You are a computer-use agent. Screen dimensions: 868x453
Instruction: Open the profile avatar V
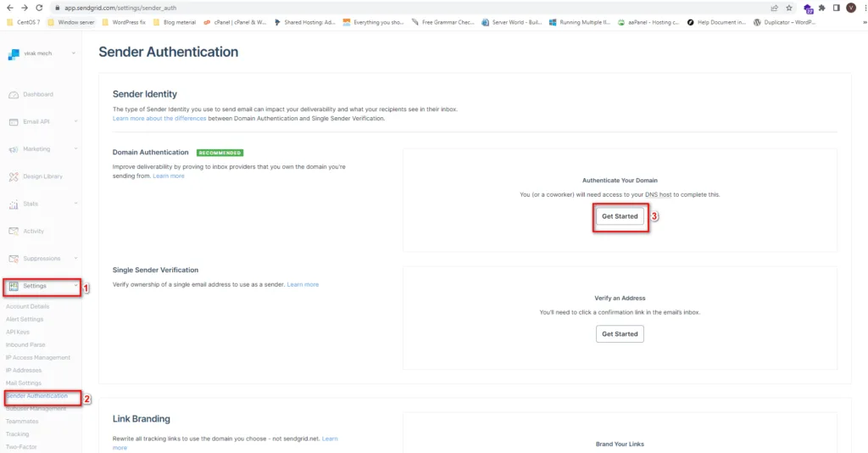[x=851, y=8]
